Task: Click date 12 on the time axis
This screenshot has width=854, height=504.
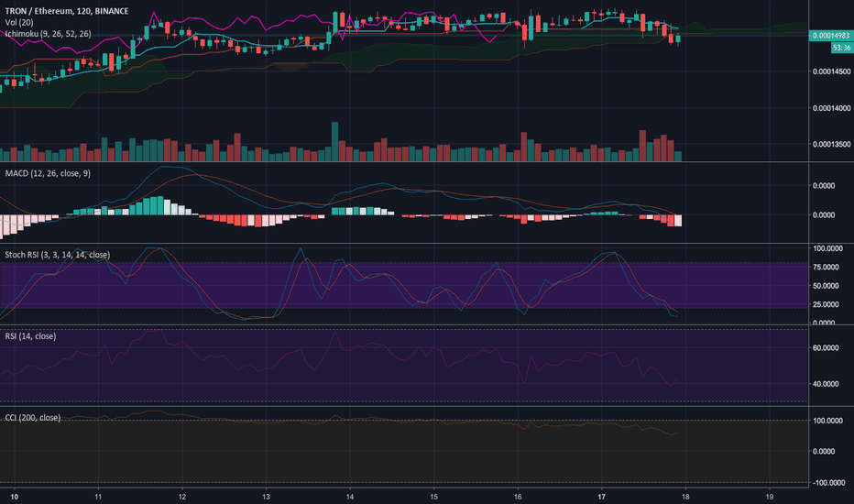Action: [182, 497]
